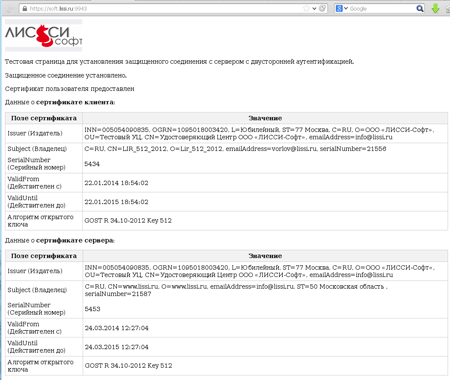Click the 'Данные о сертификате сервера' heading
Viewport: 450px width, 380px height.
(60, 240)
